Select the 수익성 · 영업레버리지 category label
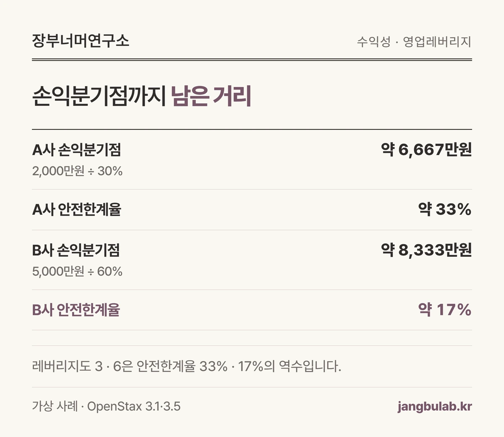 pos(414,42)
